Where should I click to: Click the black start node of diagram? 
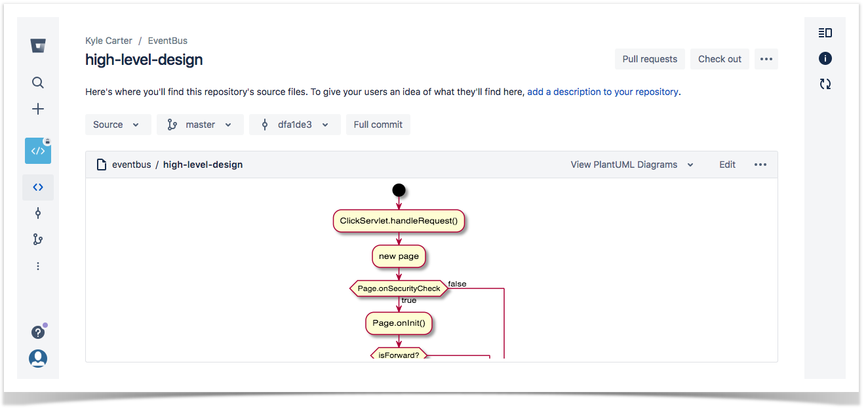399,190
